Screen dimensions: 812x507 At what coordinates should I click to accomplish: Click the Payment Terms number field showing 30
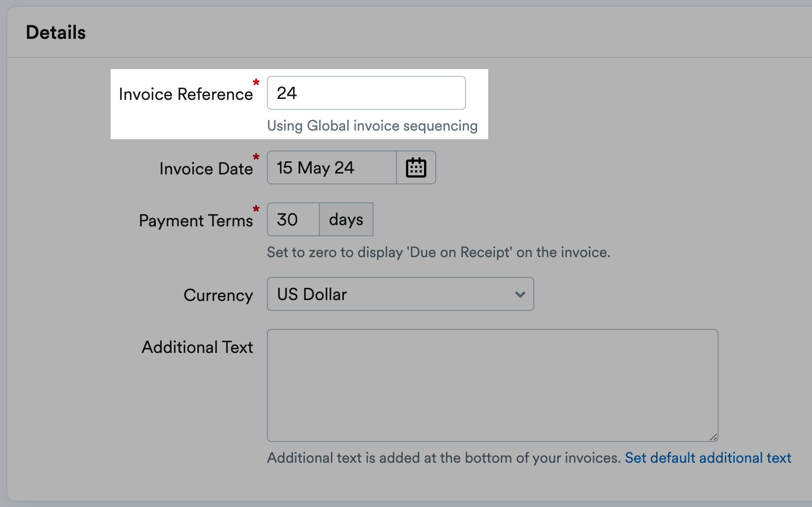tap(292, 220)
